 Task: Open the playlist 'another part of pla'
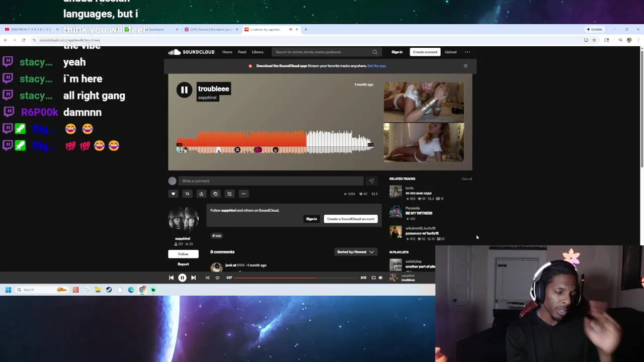(x=420, y=266)
